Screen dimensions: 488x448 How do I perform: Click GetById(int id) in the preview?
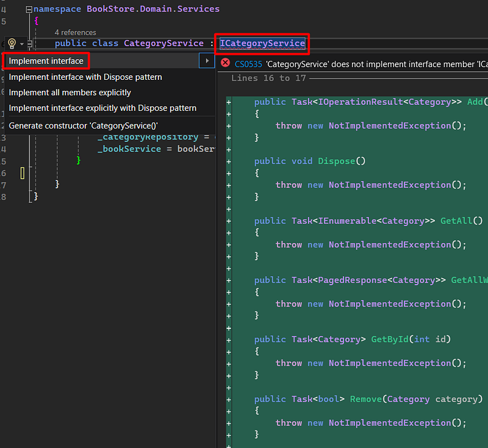click(x=411, y=339)
